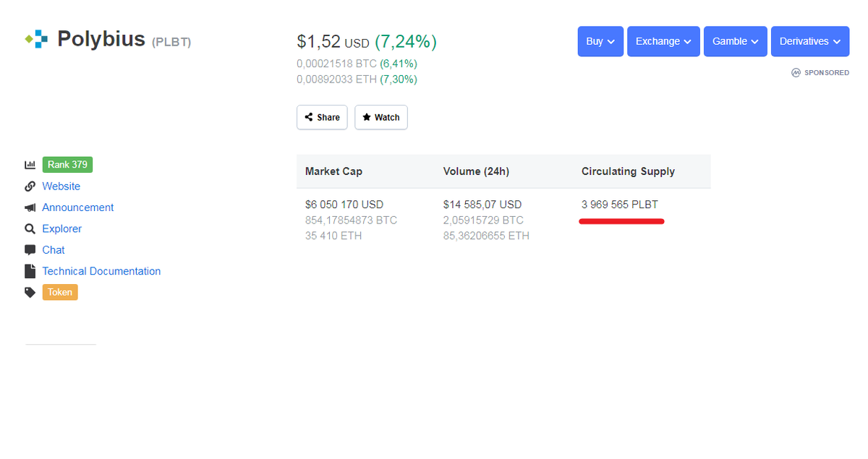The width and height of the screenshot is (868, 459).
Task: Click the $14 585,07 USD volume
Action: 482,205
